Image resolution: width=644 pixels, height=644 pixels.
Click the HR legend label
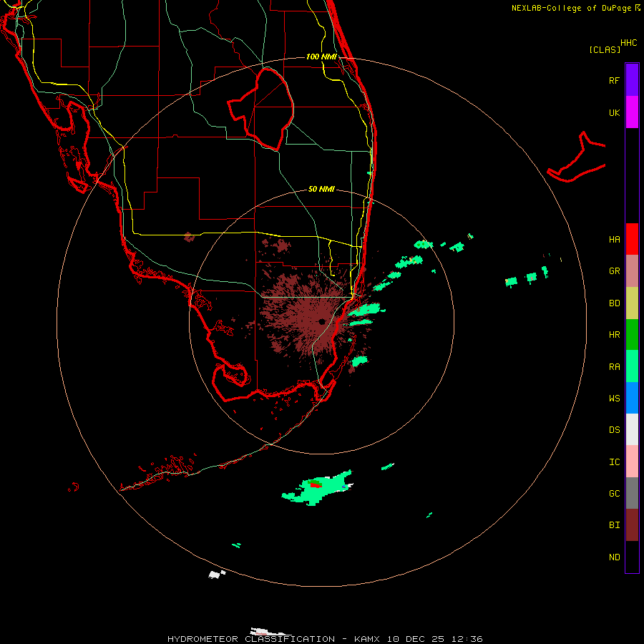click(x=614, y=335)
